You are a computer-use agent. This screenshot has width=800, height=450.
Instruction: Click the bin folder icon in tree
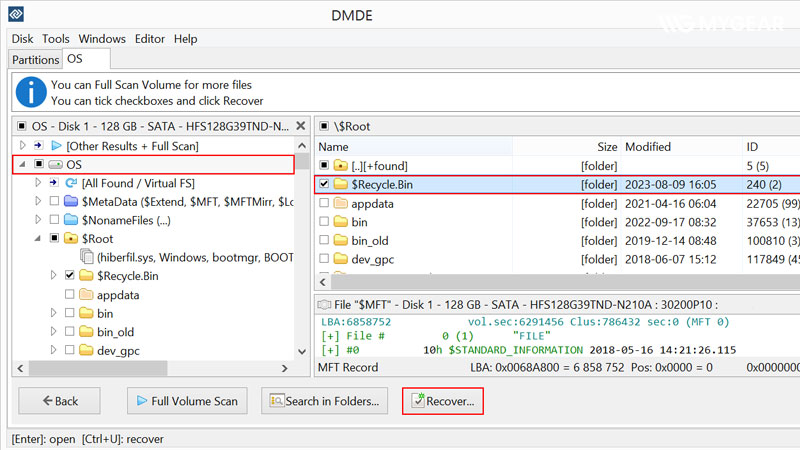click(x=87, y=313)
